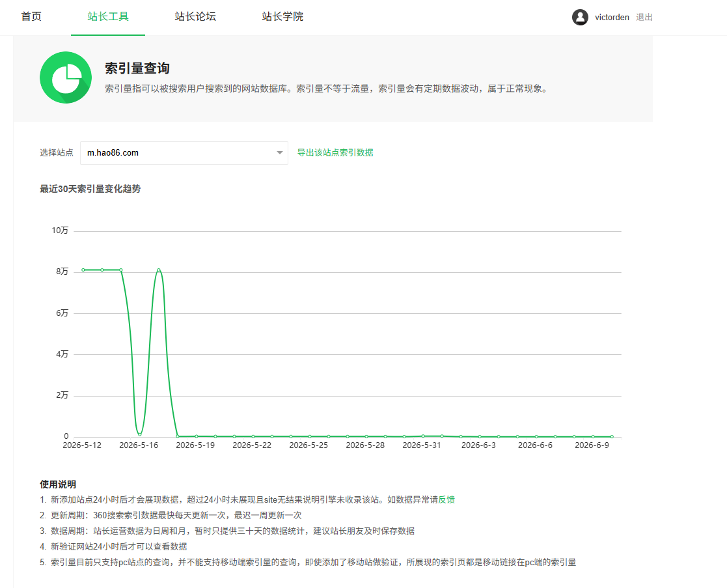The height and width of the screenshot is (588, 727).
Task: Open the victorden username link
Action: 612,17
